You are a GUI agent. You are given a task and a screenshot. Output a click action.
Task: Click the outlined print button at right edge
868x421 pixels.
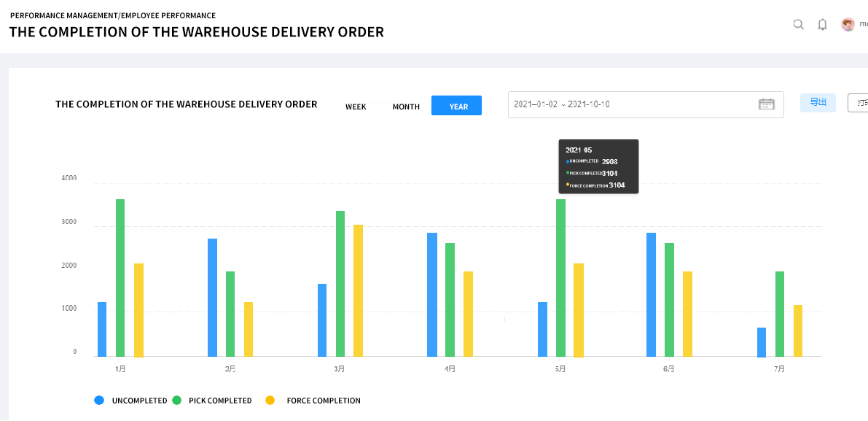pyautogui.click(x=859, y=103)
